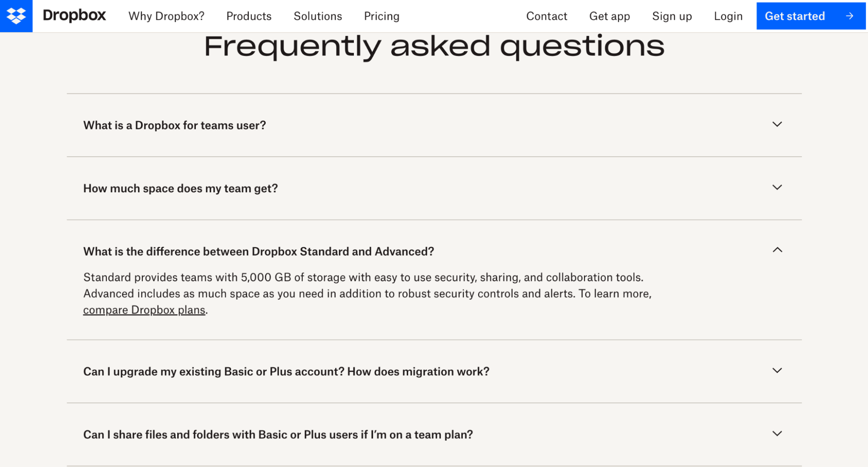
Task: Open the Why Dropbox? menu
Action: [x=166, y=16]
